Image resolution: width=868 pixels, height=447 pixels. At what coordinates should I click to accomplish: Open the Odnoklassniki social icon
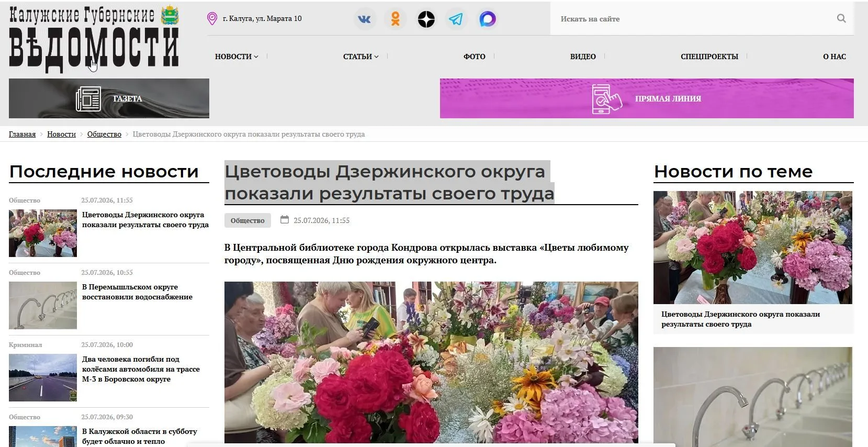[x=396, y=19]
